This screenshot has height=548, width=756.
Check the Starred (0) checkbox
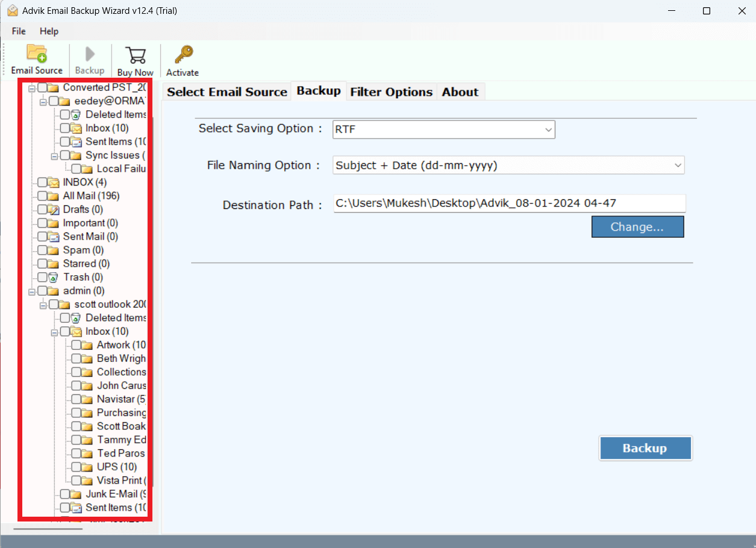tap(42, 264)
